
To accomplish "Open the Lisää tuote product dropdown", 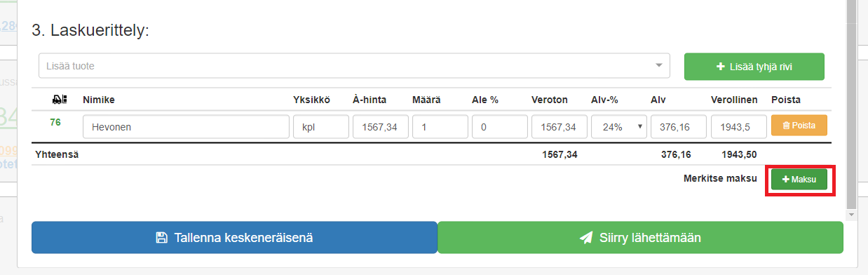I will point(355,66).
